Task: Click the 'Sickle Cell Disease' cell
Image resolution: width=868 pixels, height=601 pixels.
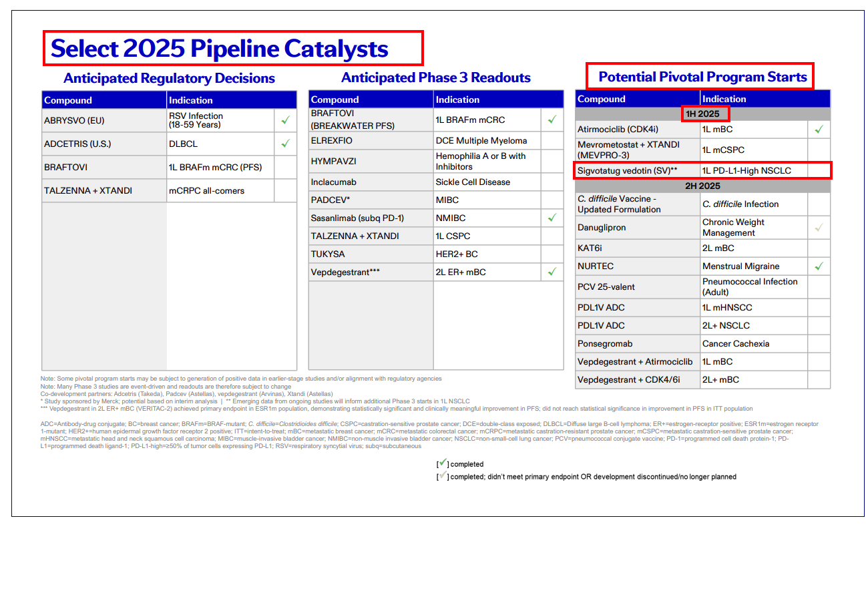Action: point(487,182)
